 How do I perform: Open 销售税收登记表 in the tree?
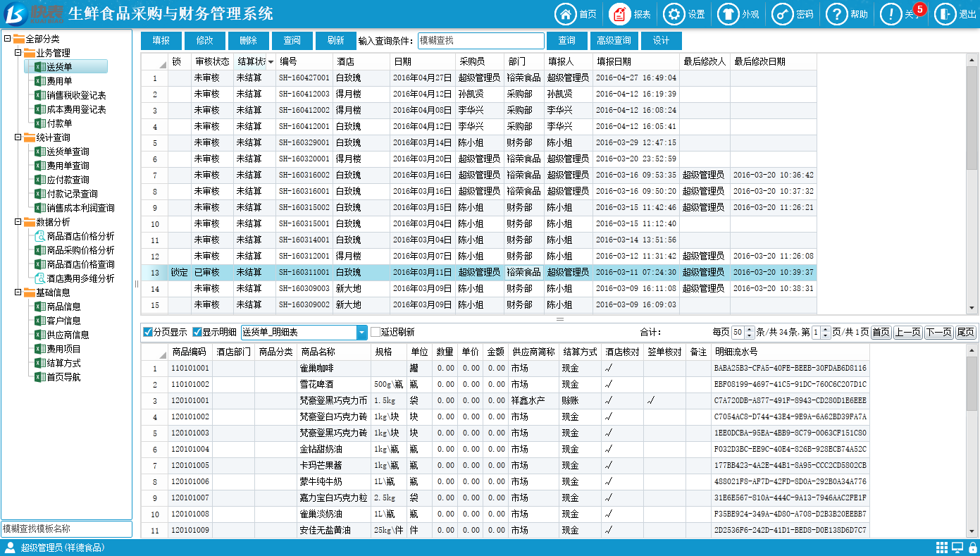[x=76, y=95]
